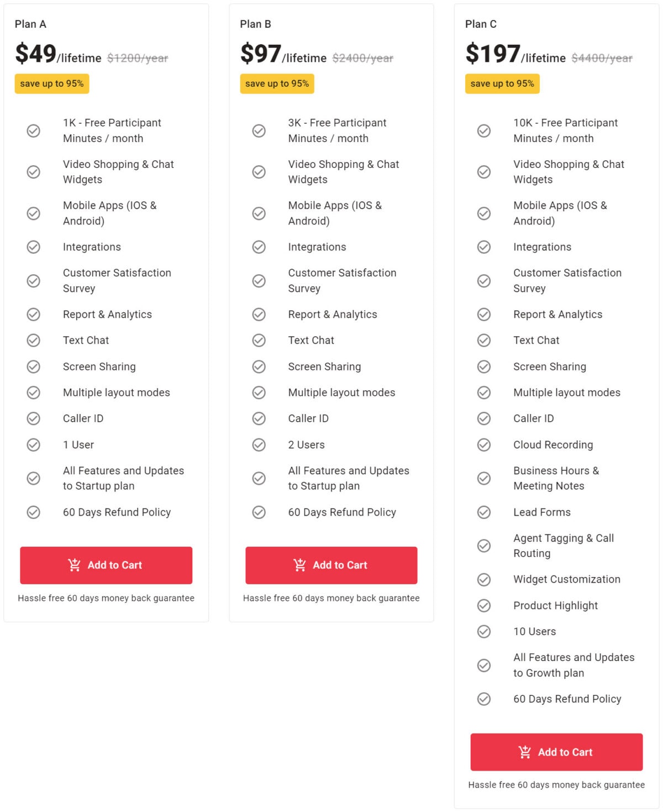Click the checkmark beside Cloud Recording in Plan C
The image size is (663, 812).
[x=485, y=444]
